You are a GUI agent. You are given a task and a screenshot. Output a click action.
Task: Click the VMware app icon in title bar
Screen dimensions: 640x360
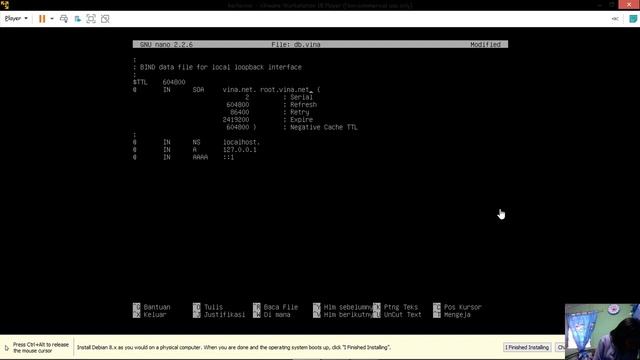coord(5,5)
